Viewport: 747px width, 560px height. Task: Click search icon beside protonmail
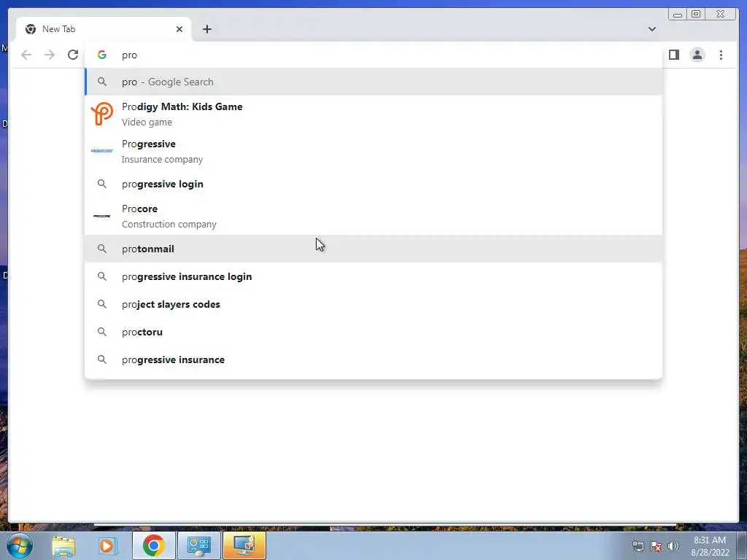pyautogui.click(x=102, y=249)
